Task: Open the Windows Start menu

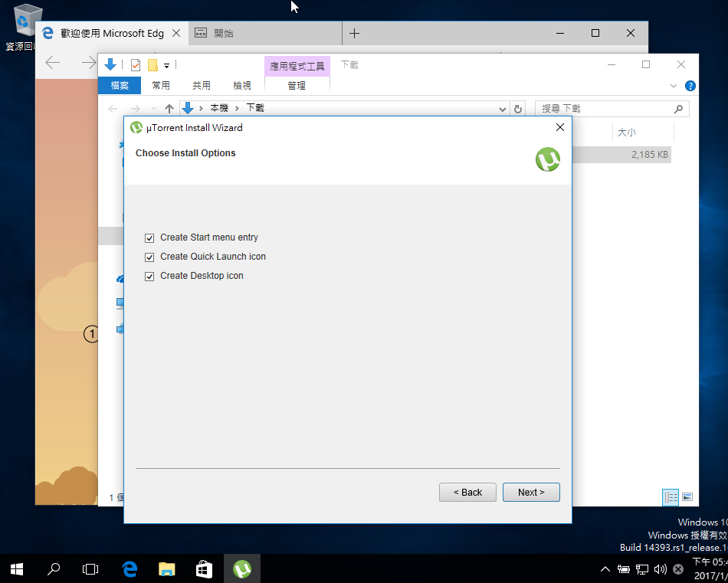Action: tap(17, 568)
